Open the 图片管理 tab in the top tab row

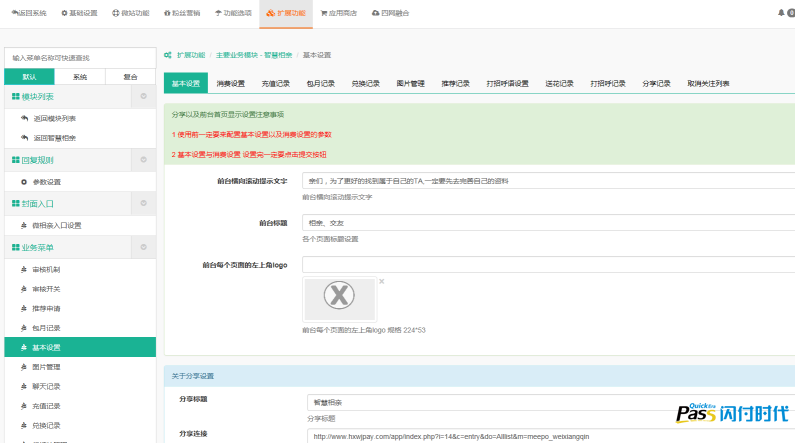411,83
